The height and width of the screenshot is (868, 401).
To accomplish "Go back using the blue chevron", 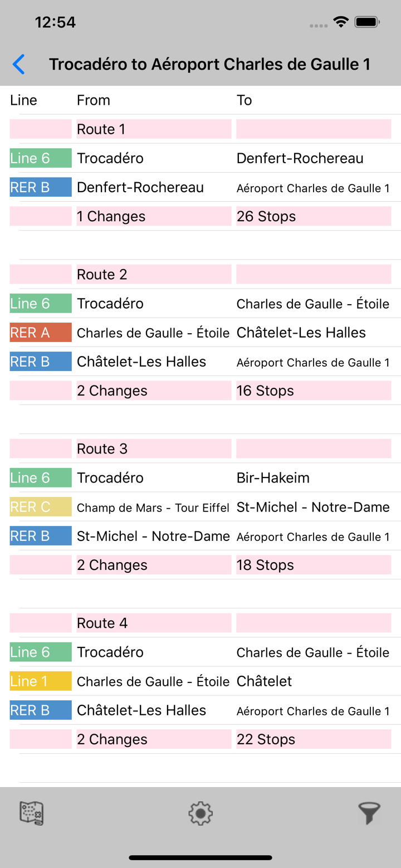I will pyautogui.click(x=18, y=64).
